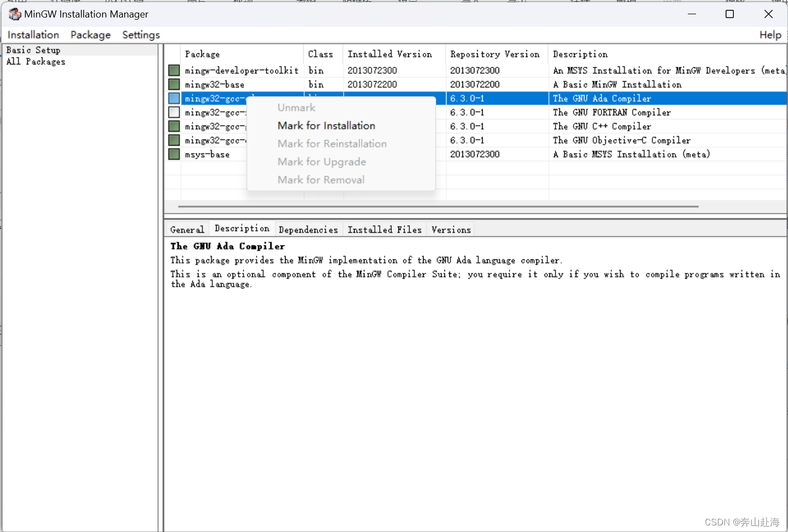This screenshot has height=532, width=788.
Task: Toggle checkbox for mingw32-base package
Action: (174, 84)
